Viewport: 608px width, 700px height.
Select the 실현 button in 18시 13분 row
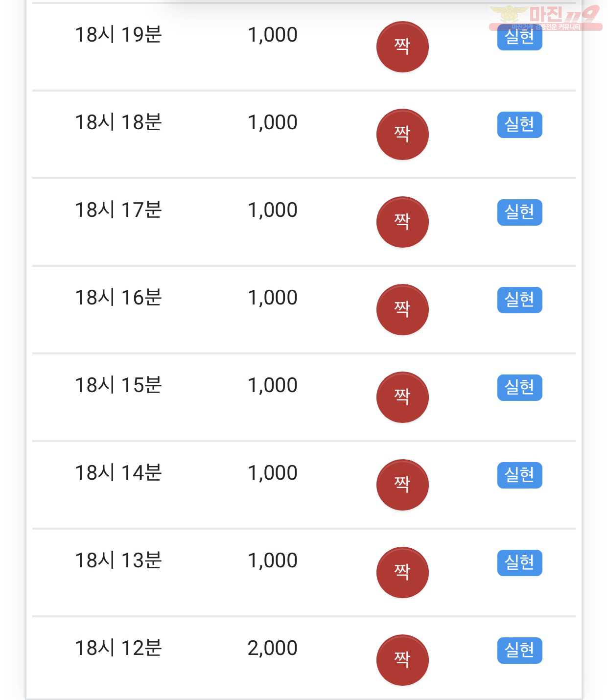tap(520, 562)
